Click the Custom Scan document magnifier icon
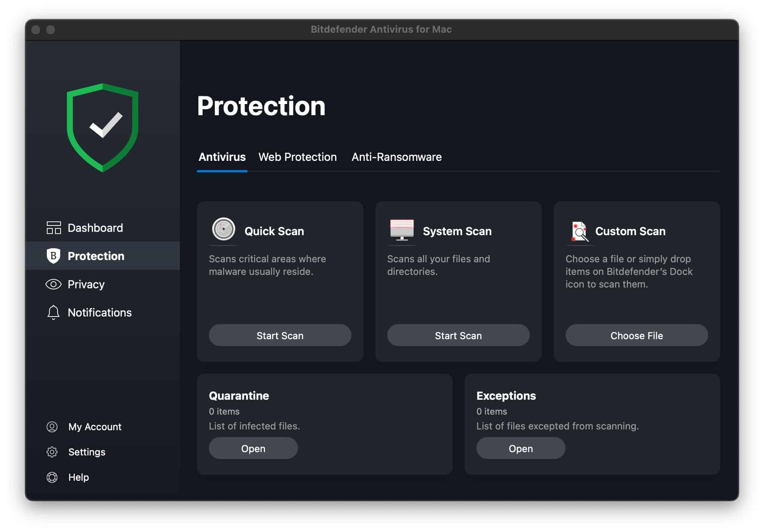Image resolution: width=764 pixels, height=532 pixels. point(580,231)
